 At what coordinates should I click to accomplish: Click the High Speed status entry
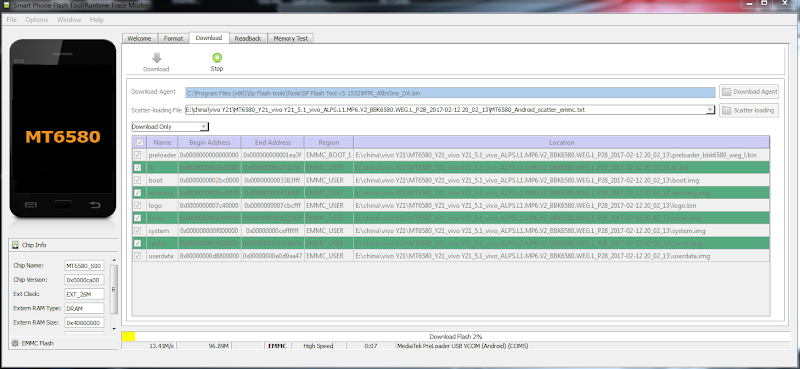tap(318, 346)
